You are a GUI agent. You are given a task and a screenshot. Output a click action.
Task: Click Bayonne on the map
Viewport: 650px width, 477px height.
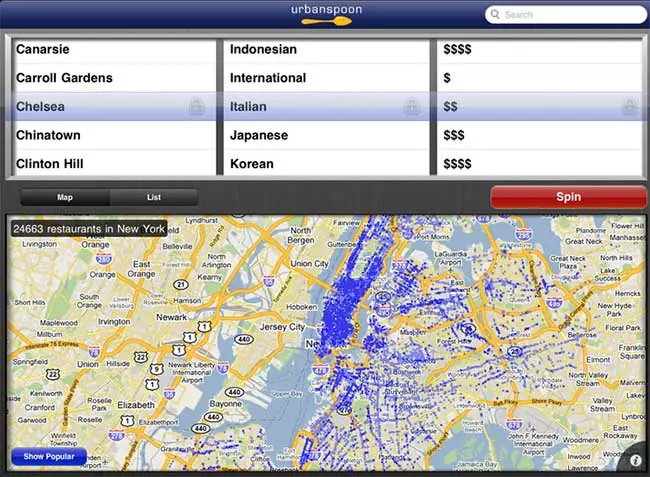click(226, 403)
